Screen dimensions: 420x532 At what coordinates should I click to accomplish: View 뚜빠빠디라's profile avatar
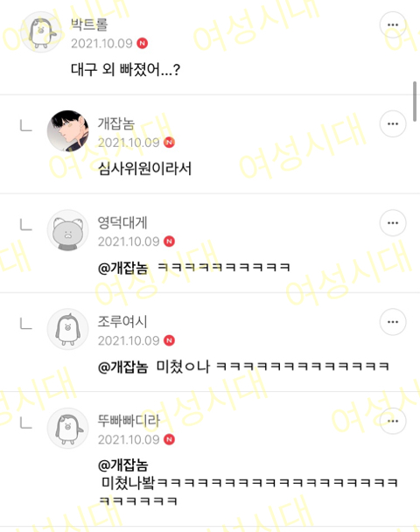[68, 428]
